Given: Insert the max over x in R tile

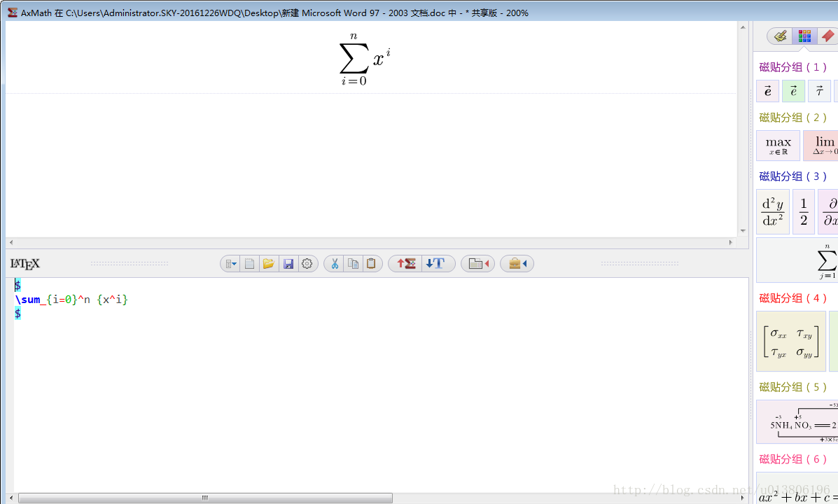Looking at the screenshot, I should click(x=778, y=146).
